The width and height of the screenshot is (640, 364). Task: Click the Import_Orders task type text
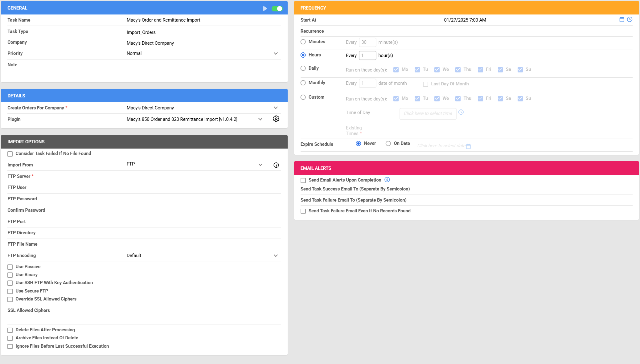point(141,32)
